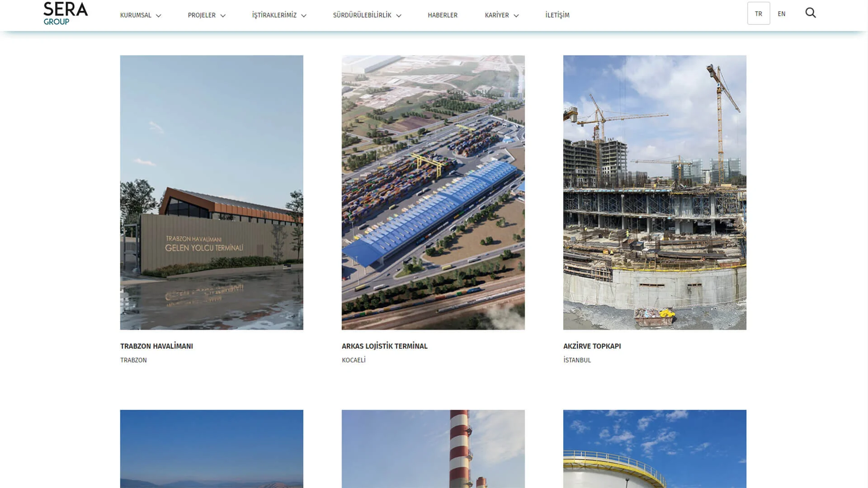Click the bottom-left mountain landscape image
The height and width of the screenshot is (488, 868).
click(211, 449)
